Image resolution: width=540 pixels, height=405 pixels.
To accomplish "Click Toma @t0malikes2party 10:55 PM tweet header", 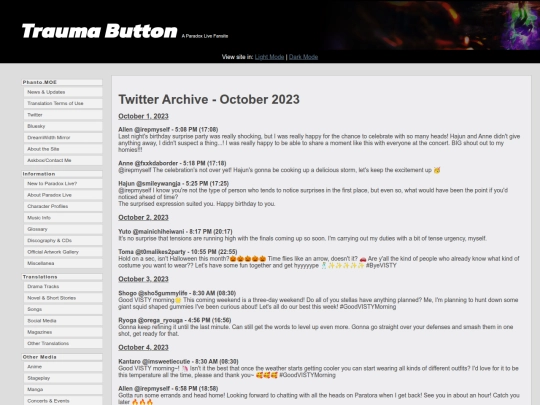I will coord(178,252).
